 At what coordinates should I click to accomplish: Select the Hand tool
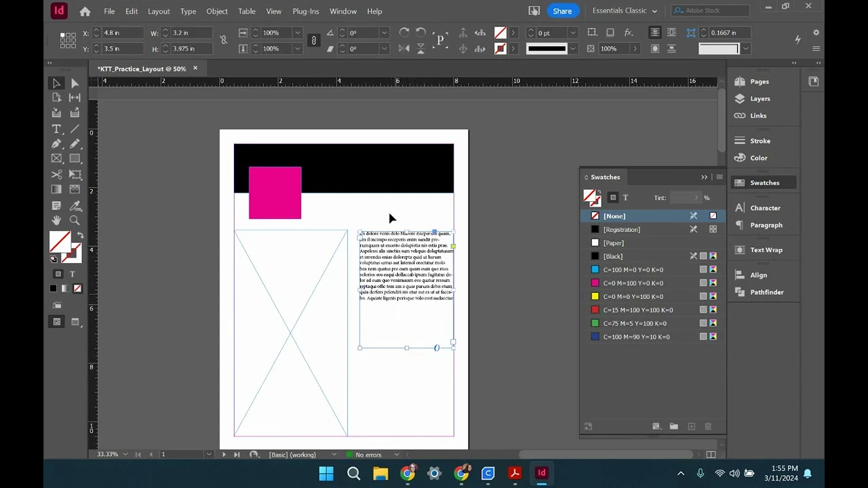click(x=56, y=220)
